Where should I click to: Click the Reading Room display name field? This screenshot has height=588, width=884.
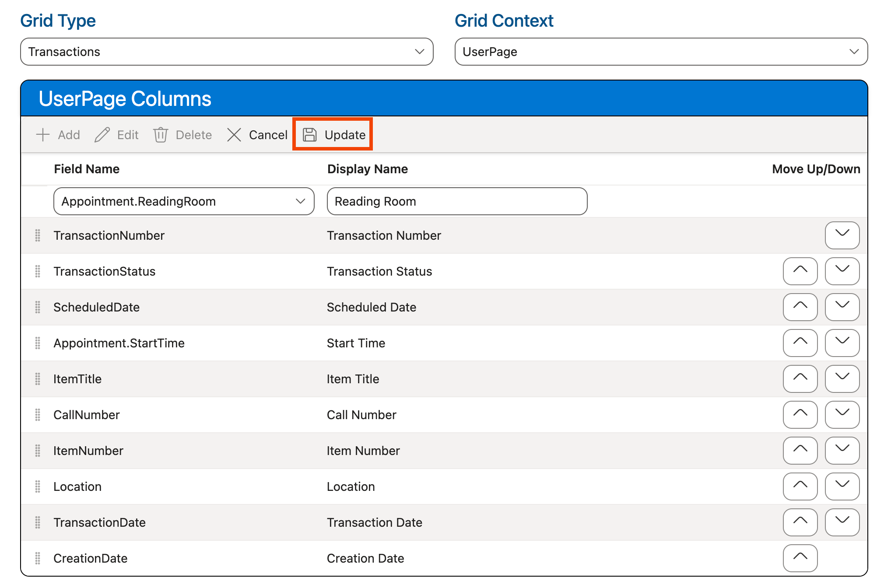(x=456, y=201)
